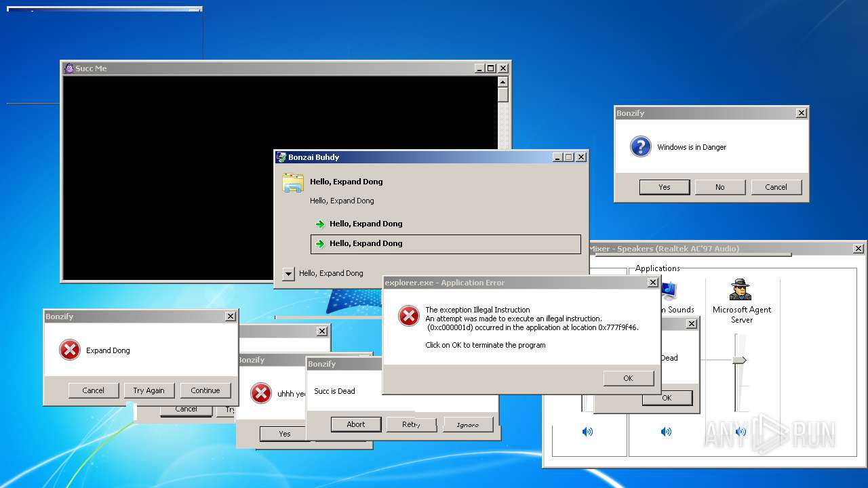The height and width of the screenshot is (488, 868).
Task: Click the Bonzai Buhdy title bar icon
Action: click(x=281, y=157)
